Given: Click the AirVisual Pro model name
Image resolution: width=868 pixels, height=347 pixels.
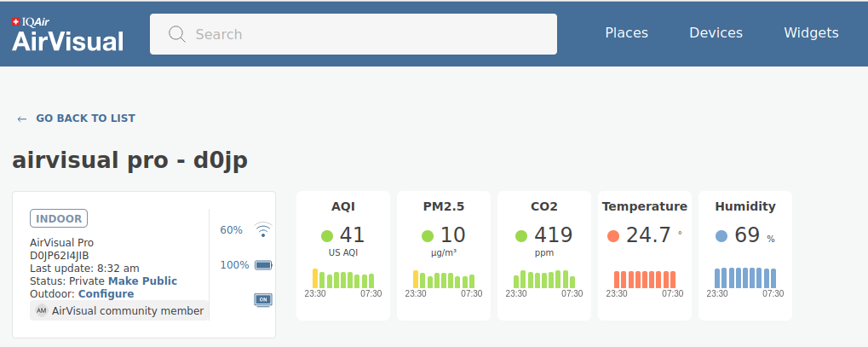Looking at the screenshot, I should coord(62,243).
